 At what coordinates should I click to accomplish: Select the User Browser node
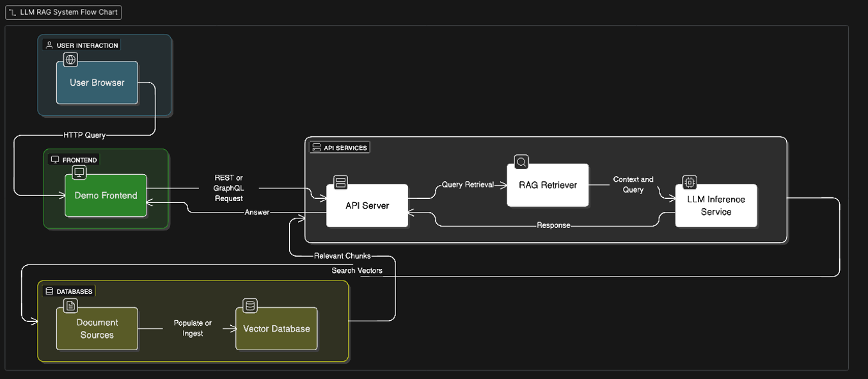[x=97, y=83]
